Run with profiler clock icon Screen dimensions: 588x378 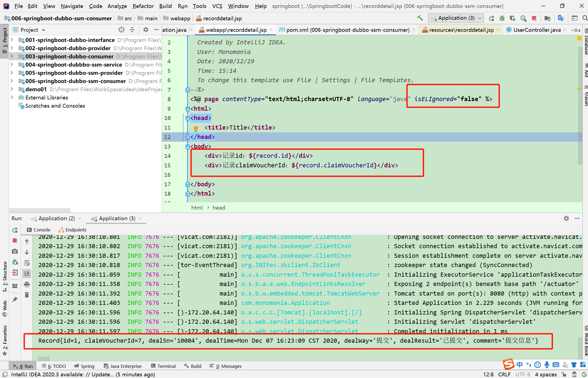click(x=523, y=18)
